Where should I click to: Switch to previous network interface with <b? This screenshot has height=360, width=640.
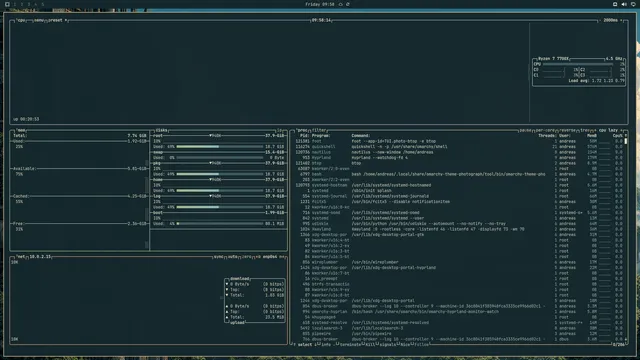tap(258, 257)
